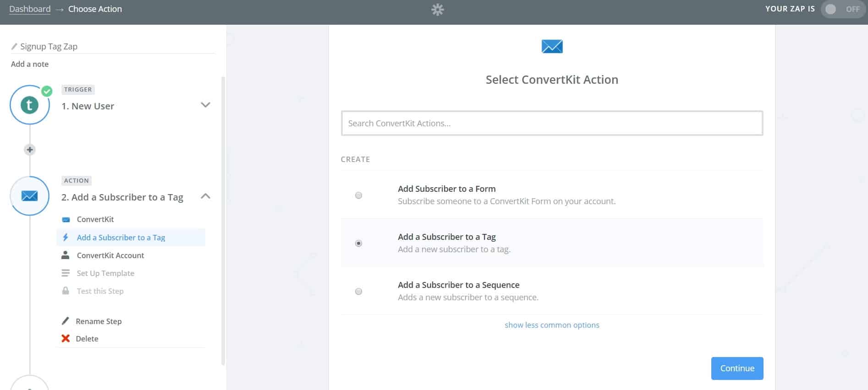Collapse the Add a Subscriber to a Tag step
Image resolution: width=868 pixels, height=390 pixels.
[x=206, y=196]
